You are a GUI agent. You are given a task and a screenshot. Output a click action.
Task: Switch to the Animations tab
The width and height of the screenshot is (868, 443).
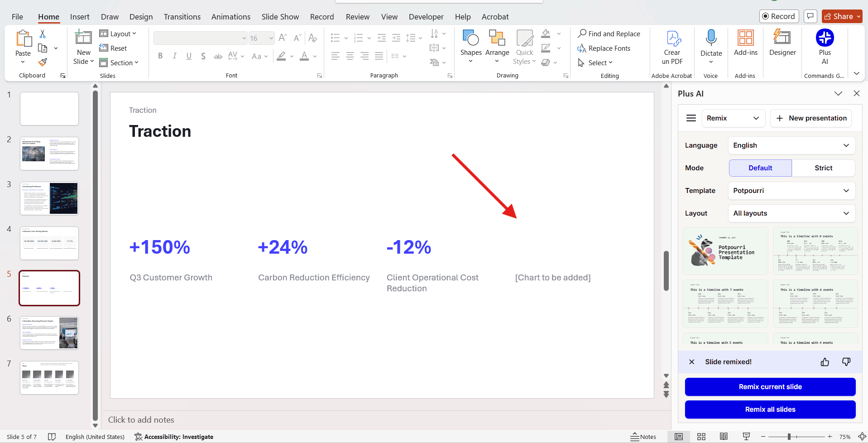coord(231,17)
